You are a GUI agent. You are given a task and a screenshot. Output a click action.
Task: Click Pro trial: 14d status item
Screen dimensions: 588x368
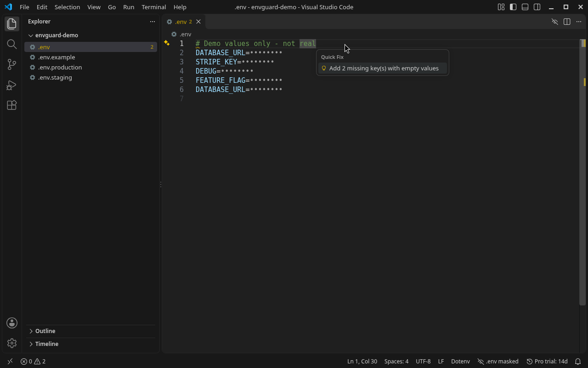click(547, 362)
